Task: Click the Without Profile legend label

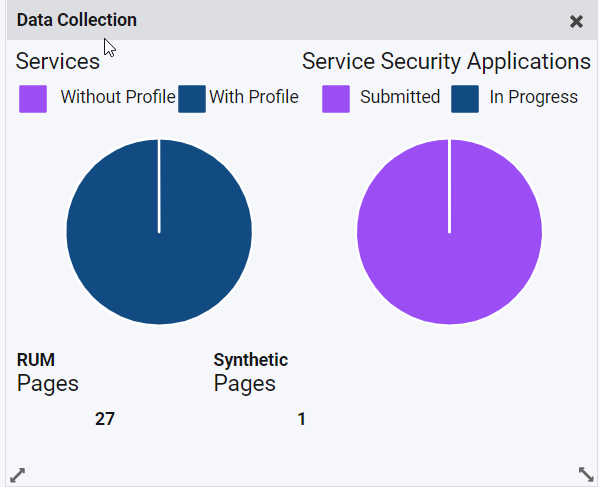Action: (118, 97)
